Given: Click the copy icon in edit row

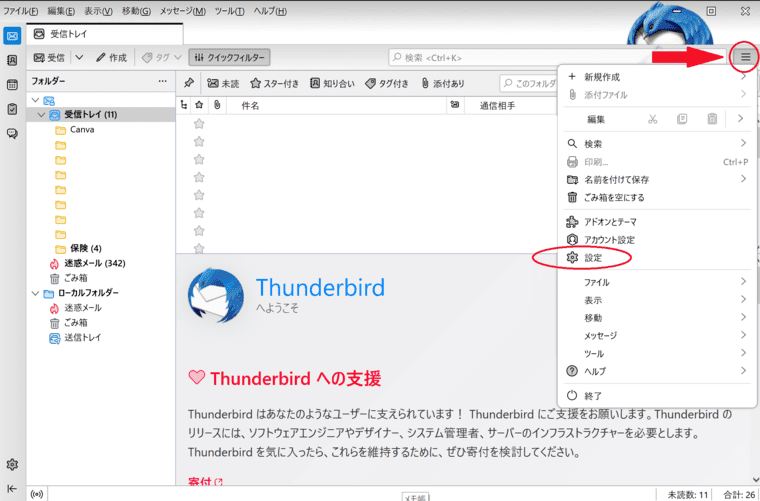Looking at the screenshot, I should coord(682,119).
